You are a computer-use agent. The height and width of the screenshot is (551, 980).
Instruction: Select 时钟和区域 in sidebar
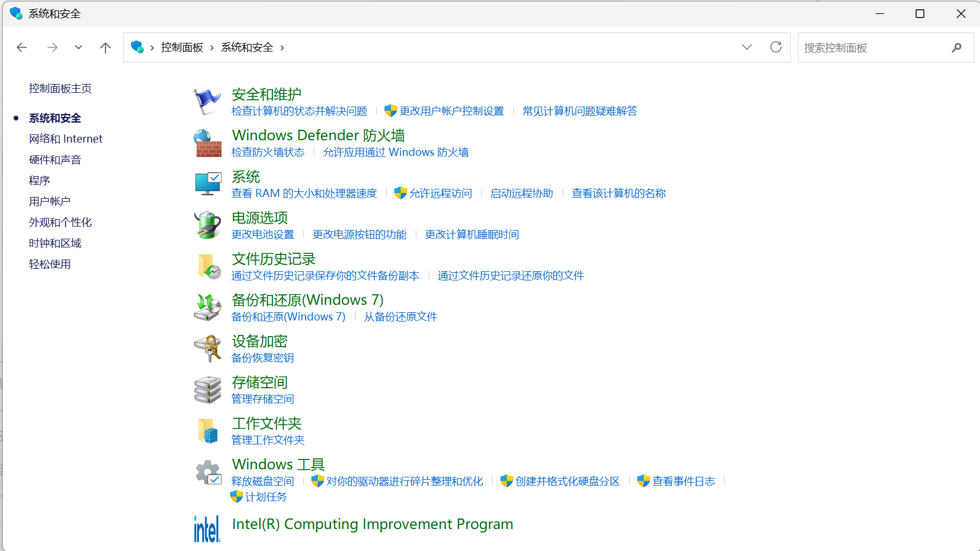click(x=55, y=243)
